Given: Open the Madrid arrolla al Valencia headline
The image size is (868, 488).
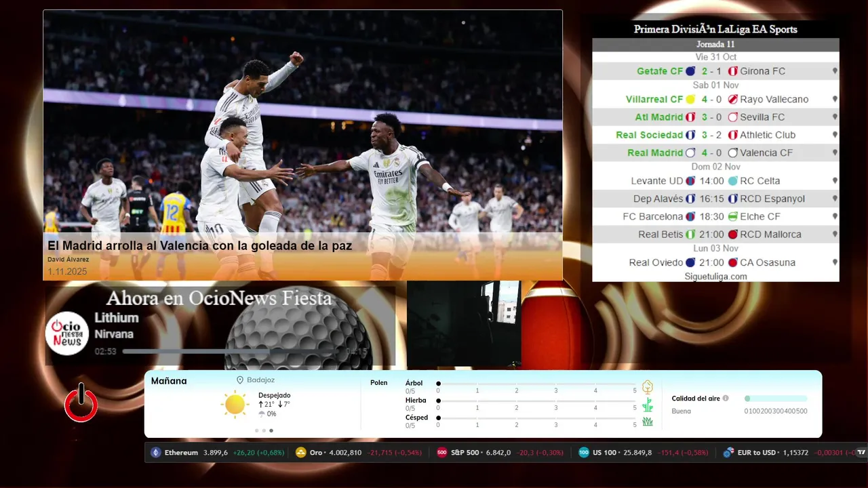Looking at the screenshot, I should coord(199,245).
